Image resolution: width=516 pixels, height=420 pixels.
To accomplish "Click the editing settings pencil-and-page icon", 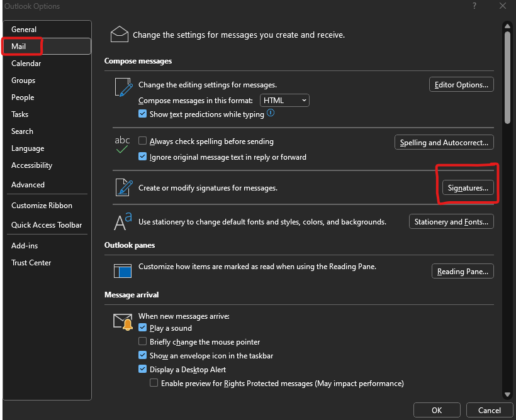I will point(124,87).
